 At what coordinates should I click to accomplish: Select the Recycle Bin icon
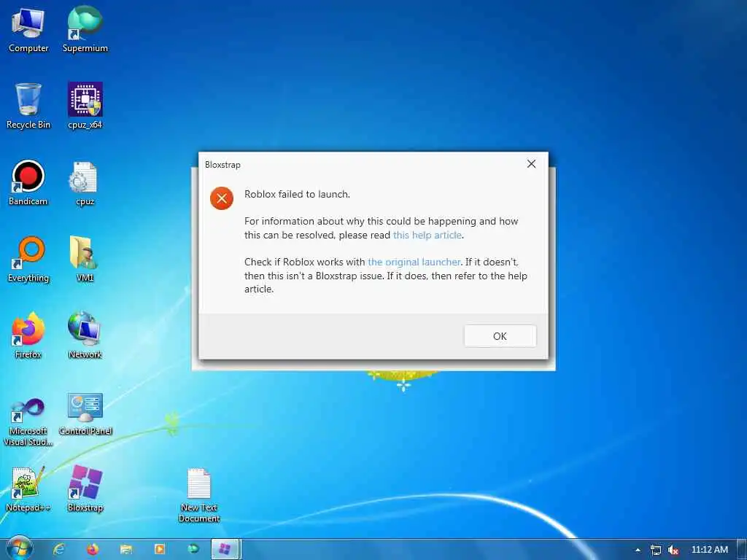[28, 106]
